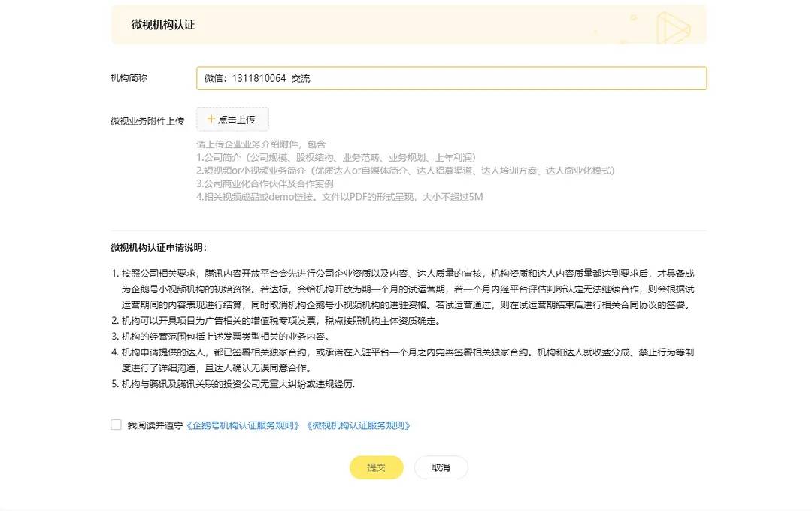Open the 《微视机构认证服务规则》 link

point(359,425)
